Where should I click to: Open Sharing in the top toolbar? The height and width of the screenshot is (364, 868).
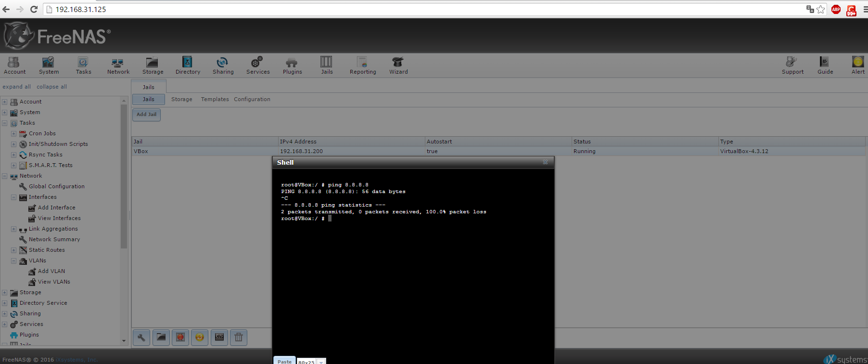(223, 65)
